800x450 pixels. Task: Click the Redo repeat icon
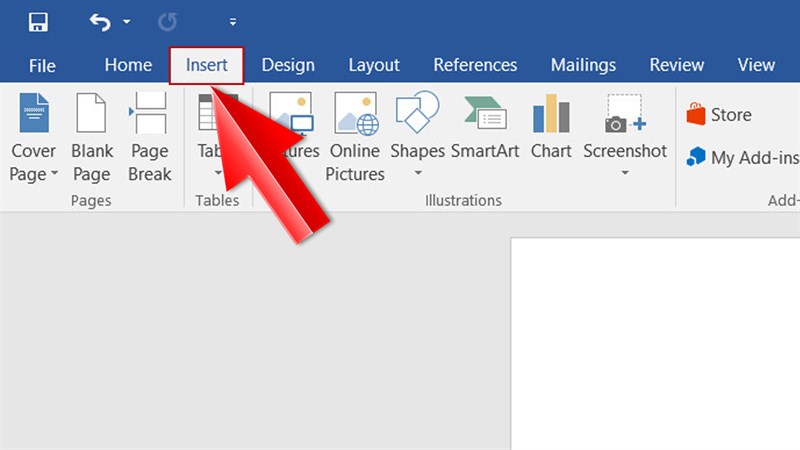tap(167, 22)
